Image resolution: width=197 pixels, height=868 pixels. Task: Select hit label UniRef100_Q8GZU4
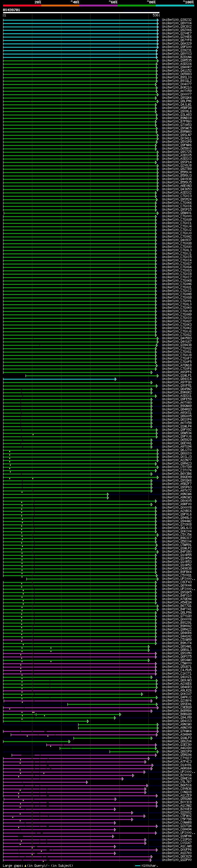point(177,741)
